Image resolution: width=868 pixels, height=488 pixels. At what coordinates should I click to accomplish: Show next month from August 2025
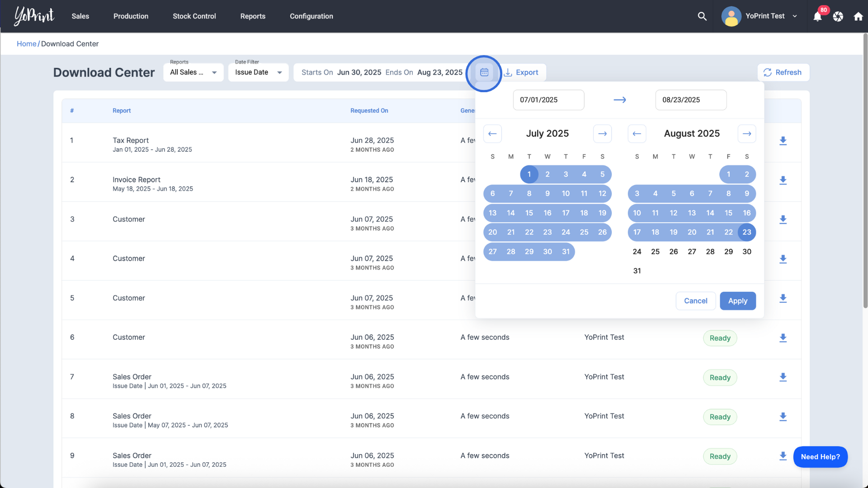(x=747, y=134)
